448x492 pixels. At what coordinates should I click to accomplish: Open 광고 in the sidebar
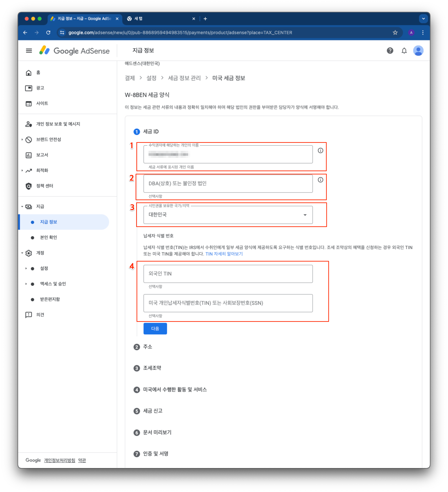point(40,88)
